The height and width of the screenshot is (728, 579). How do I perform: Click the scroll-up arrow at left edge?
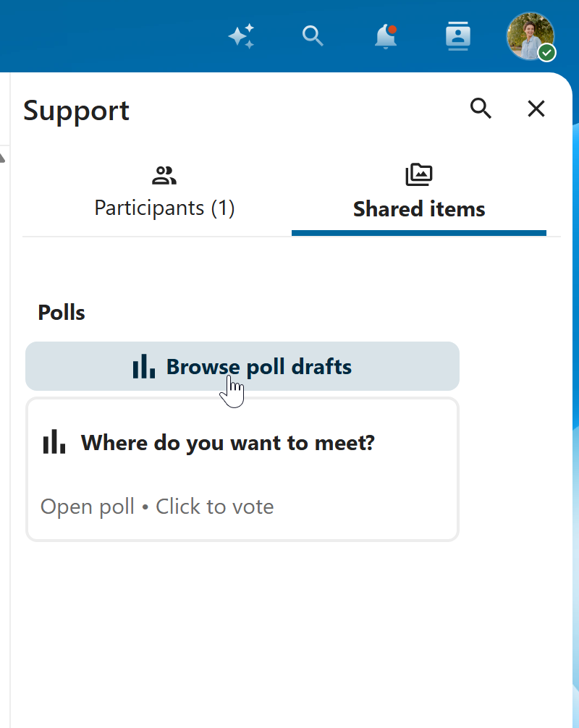(x=3, y=157)
